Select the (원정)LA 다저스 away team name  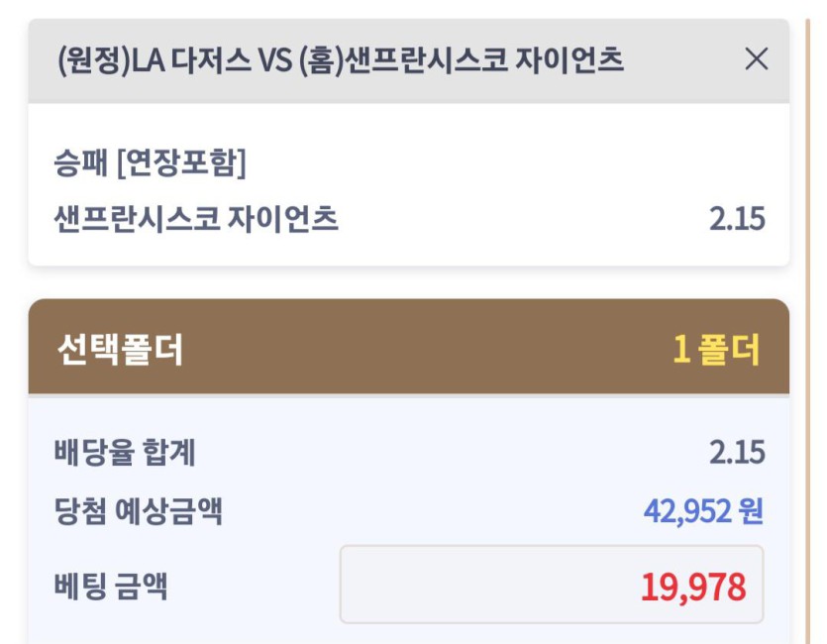pyautogui.click(x=154, y=59)
